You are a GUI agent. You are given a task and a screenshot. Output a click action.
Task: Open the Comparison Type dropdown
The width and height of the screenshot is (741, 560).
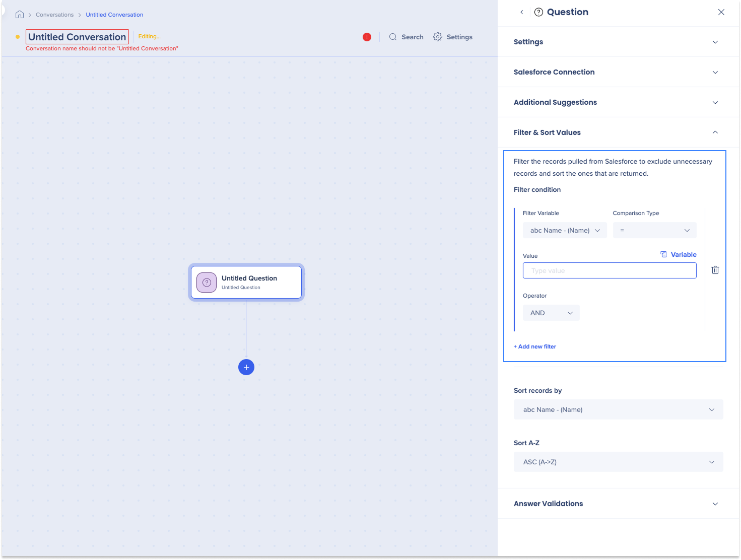(654, 230)
